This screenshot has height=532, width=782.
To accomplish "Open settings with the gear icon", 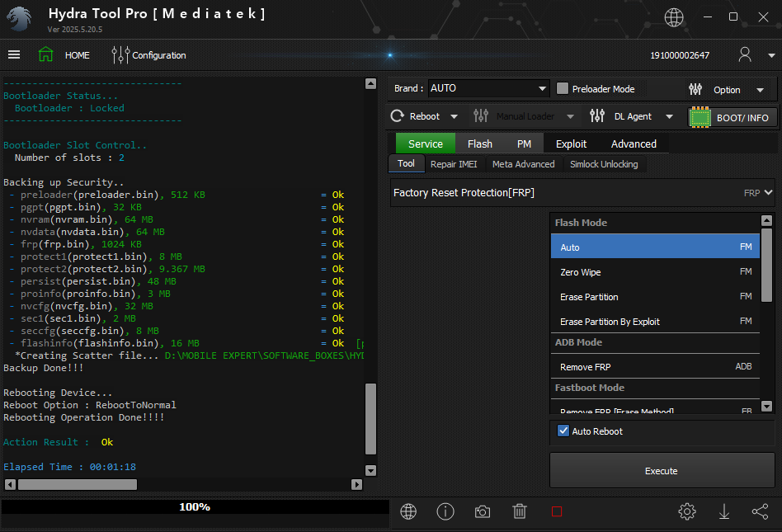I will (687, 511).
